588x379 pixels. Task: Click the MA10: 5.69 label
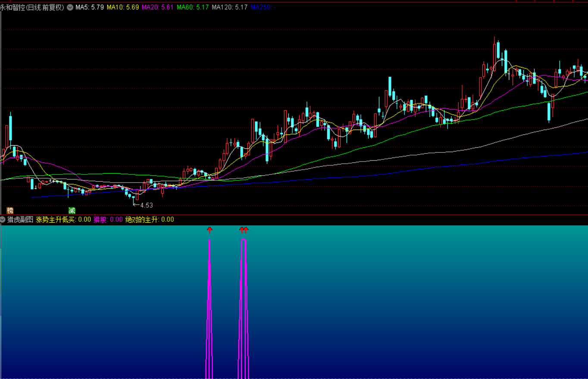coord(123,7)
